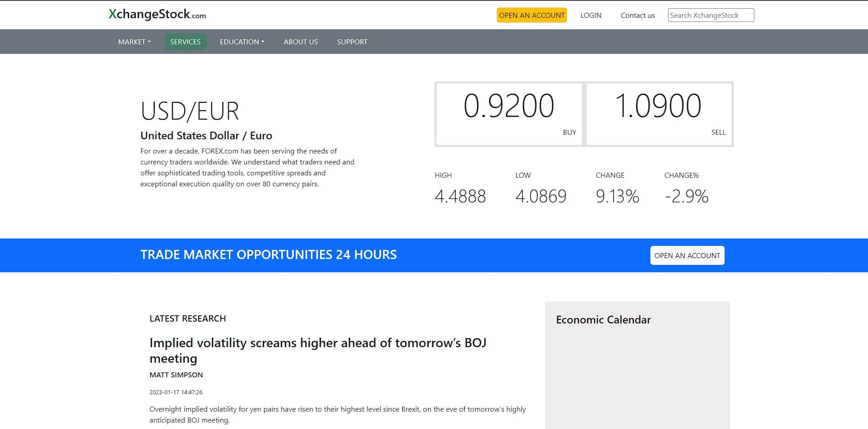This screenshot has width=868, height=429.
Task: Navigate to the SUPPORT page
Action: pyautogui.click(x=352, y=42)
